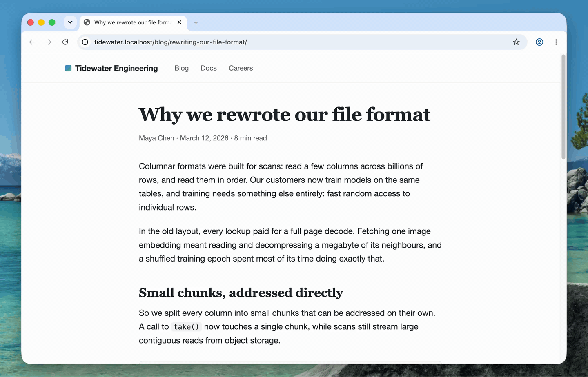This screenshot has height=377, width=588.
Task: Reload the current page
Action: 65,42
